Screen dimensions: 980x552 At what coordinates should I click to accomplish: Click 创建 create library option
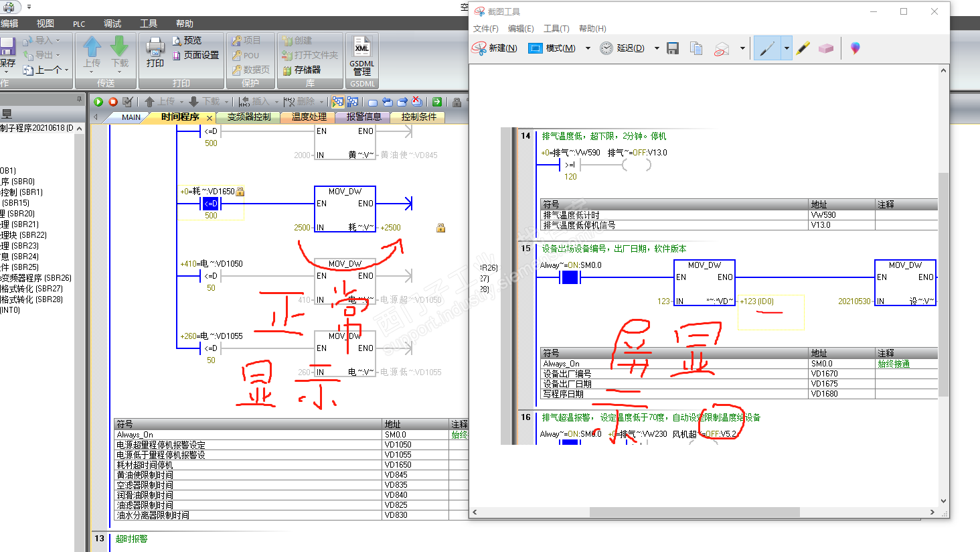[x=297, y=41]
